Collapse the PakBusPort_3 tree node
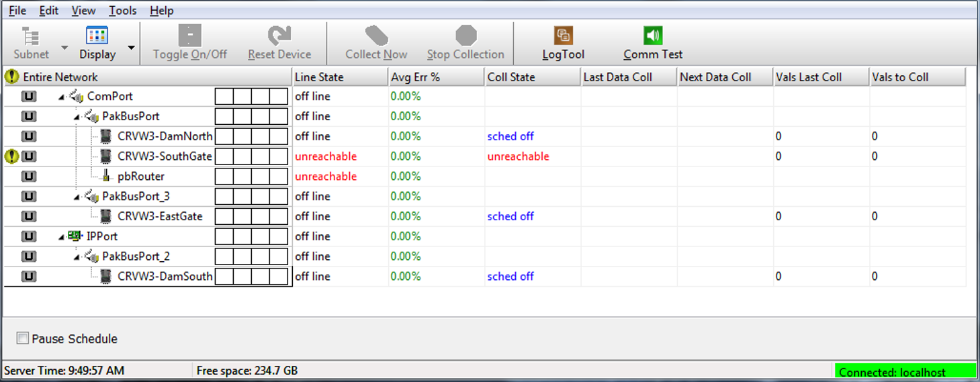 click(77, 197)
